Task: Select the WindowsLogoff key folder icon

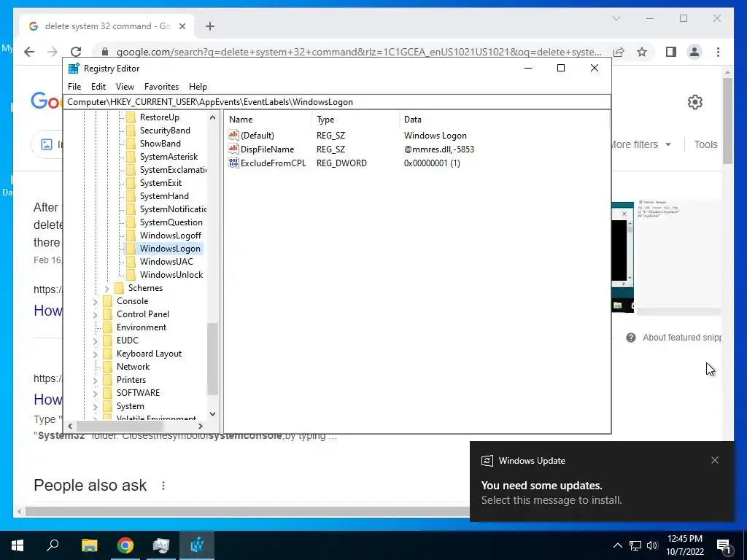Action: click(131, 236)
